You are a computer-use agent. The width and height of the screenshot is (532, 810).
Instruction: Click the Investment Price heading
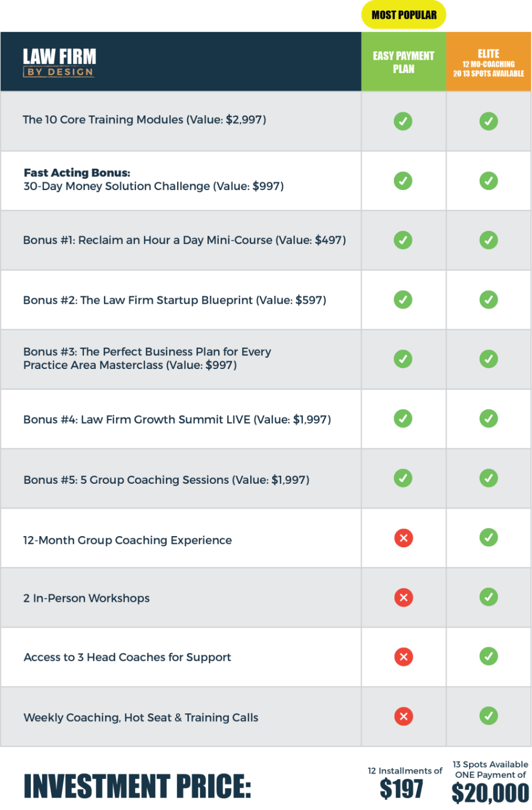(x=137, y=786)
